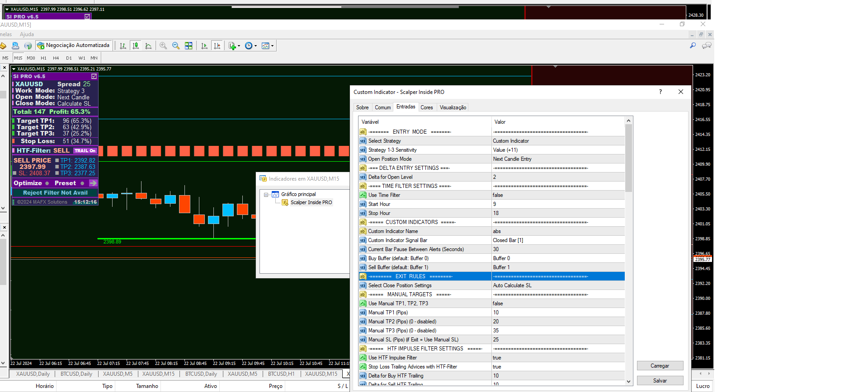Viewport: 868px width, 392px height.
Task: Toggle the TRAIL On switch
Action: point(85,151)
